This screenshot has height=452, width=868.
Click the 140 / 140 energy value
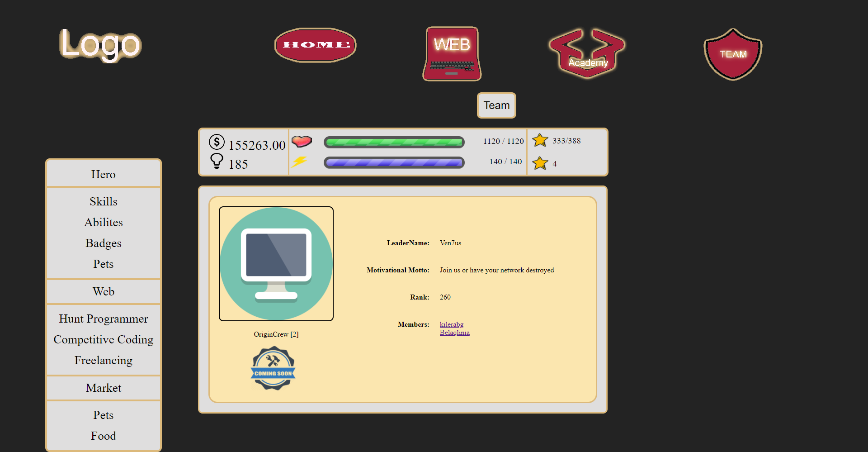pos(505,162)
